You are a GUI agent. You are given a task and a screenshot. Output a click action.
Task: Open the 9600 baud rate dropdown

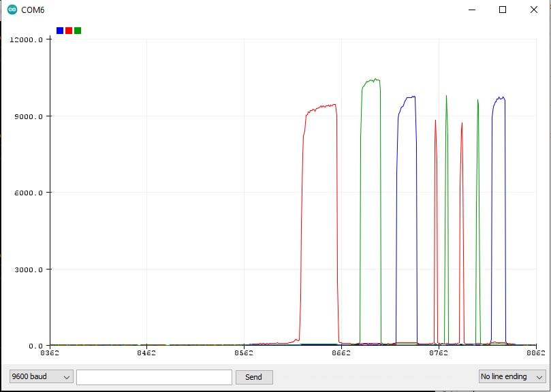coord(40,376)
